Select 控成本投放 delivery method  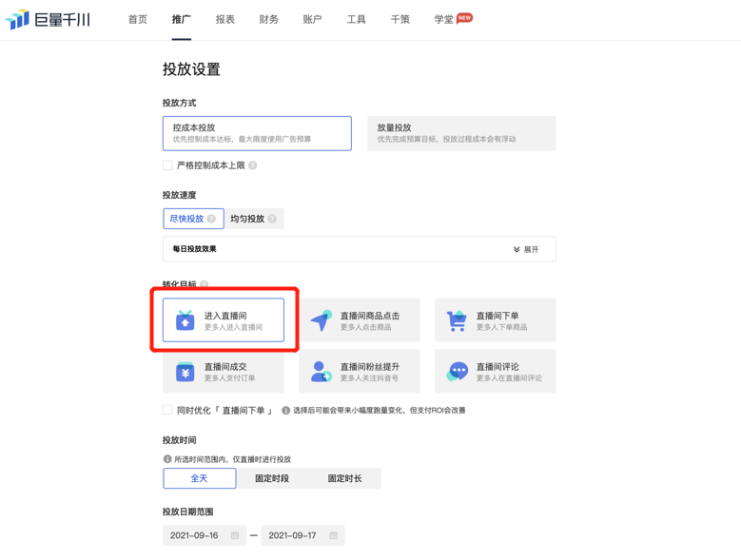[x=257, y=134]
